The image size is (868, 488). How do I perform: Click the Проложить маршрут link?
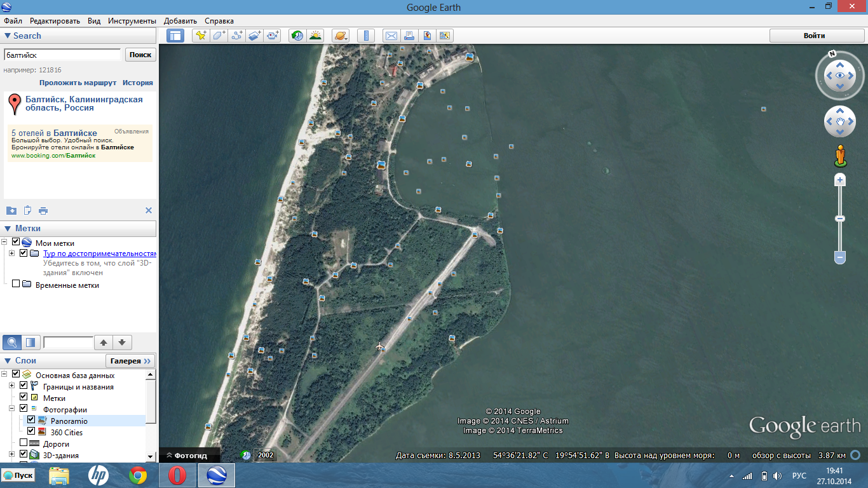[x=78, y=83]
